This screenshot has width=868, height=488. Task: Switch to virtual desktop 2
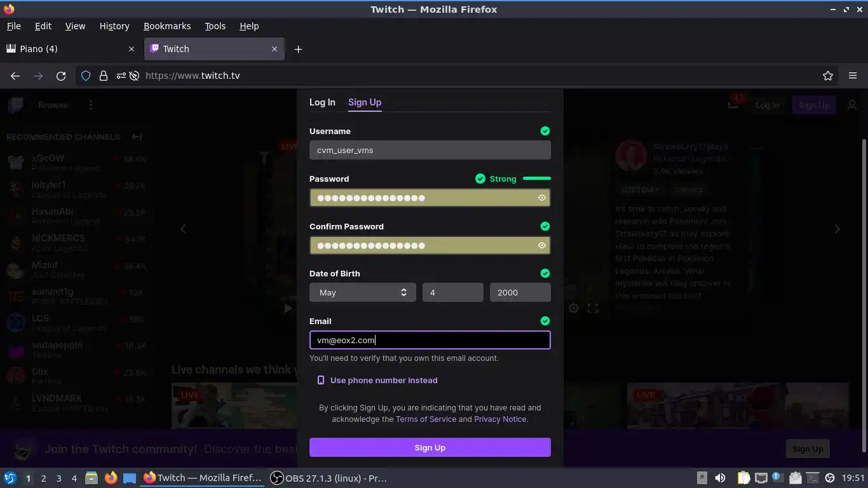tap(43, 478)
